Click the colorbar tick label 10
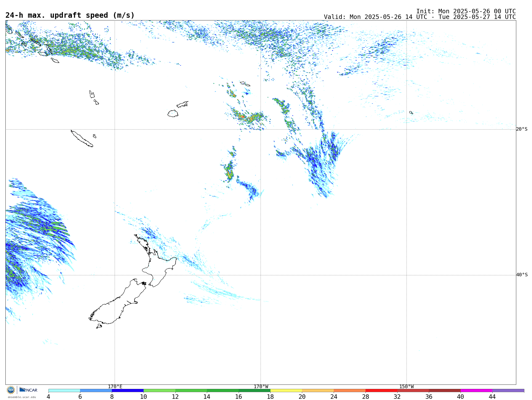Screen dimensions: 532x400 click(144, 397)
